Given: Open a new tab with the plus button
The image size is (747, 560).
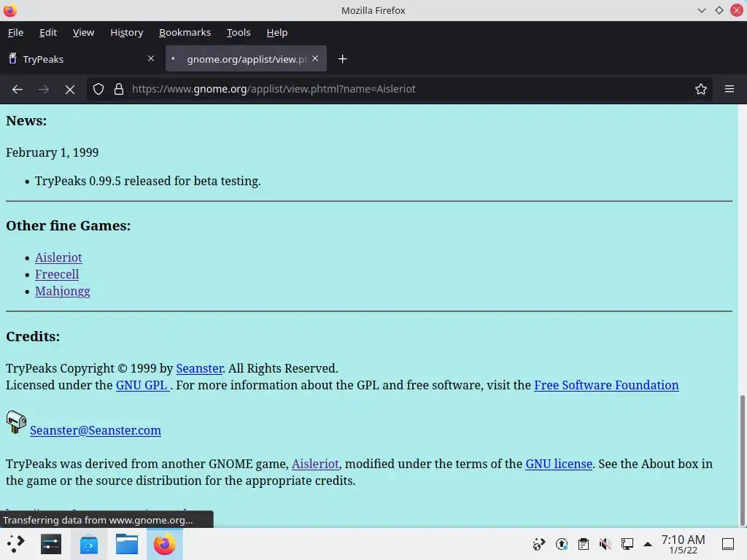Looking at the screenshot, I should (343, 59).
